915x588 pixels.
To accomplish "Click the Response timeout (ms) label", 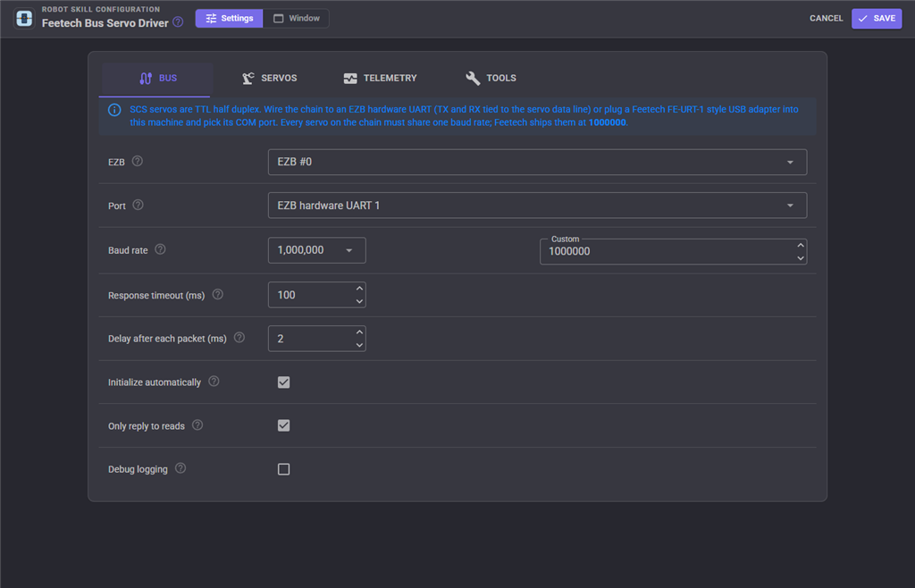I will [156, 295].
